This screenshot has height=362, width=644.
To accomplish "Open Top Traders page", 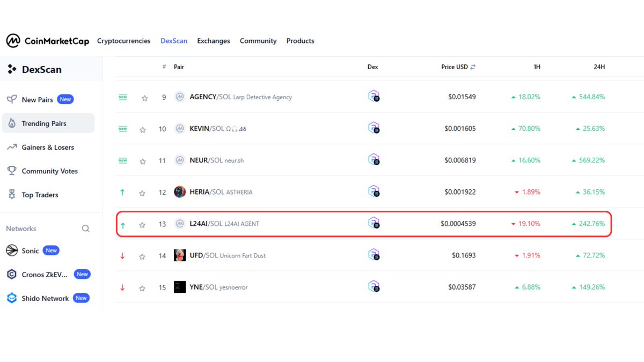I will pyautogui.click(x=48, y=195).
